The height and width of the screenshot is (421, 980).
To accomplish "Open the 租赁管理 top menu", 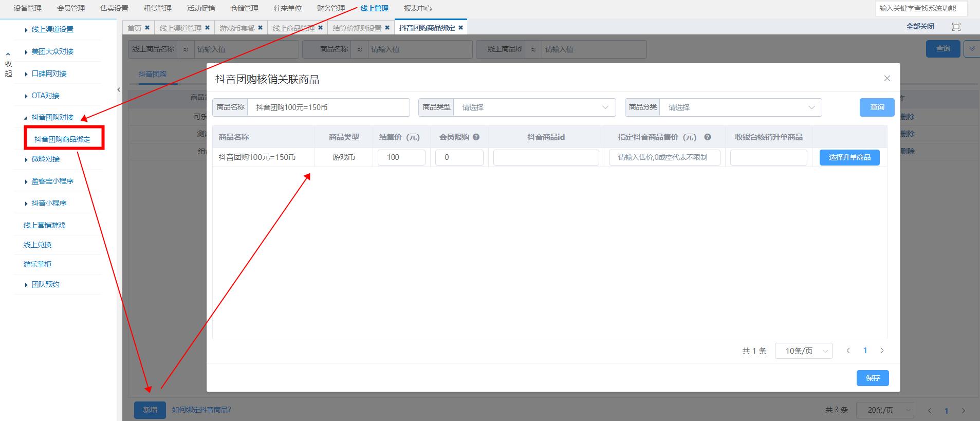I will [157, 8].
